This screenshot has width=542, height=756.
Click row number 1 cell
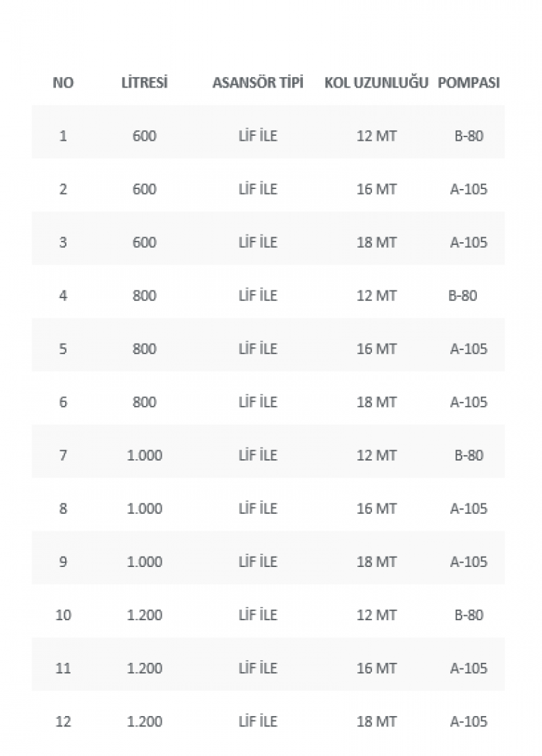(63, 136)
